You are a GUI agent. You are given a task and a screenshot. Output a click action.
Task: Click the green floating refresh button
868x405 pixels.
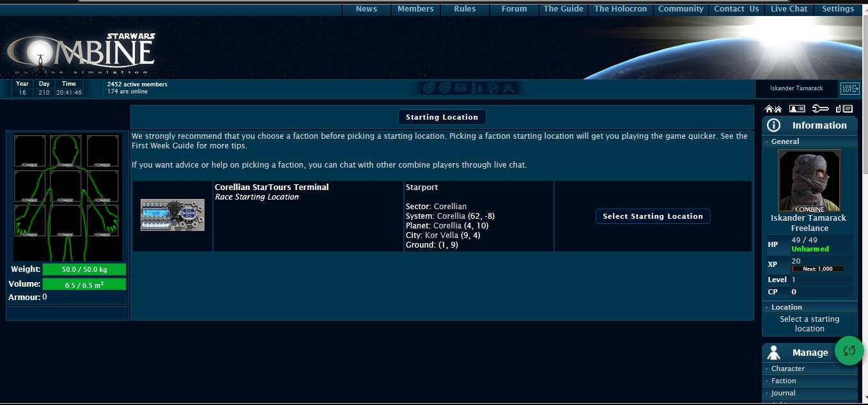[x=849, y=351]
